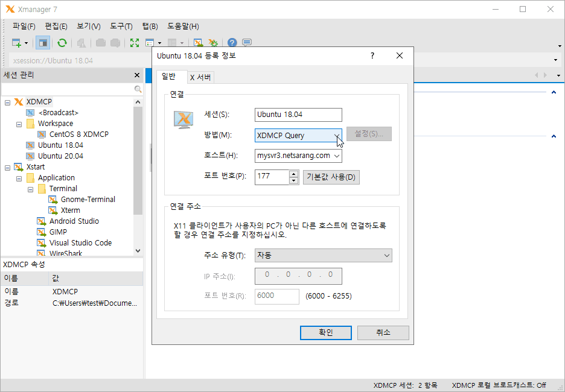
Task: Click the Android Studio Xstart icon
Action: tap(42, 221)
